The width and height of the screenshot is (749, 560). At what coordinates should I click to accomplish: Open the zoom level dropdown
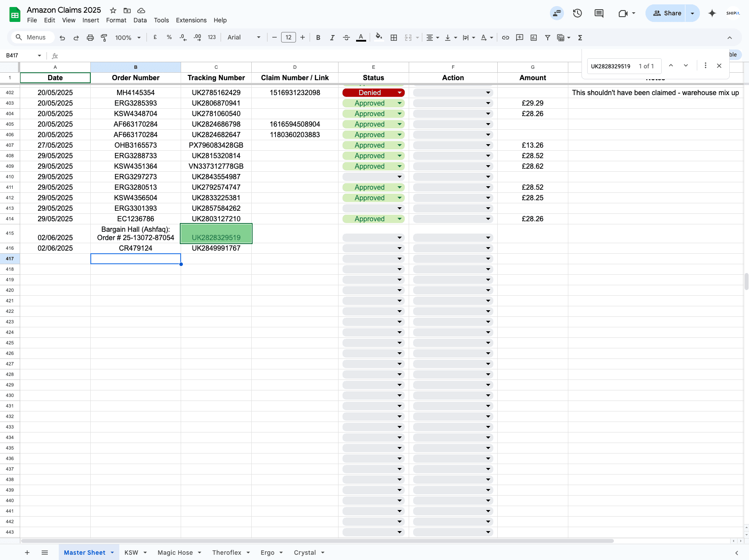(x=128, y=38)
